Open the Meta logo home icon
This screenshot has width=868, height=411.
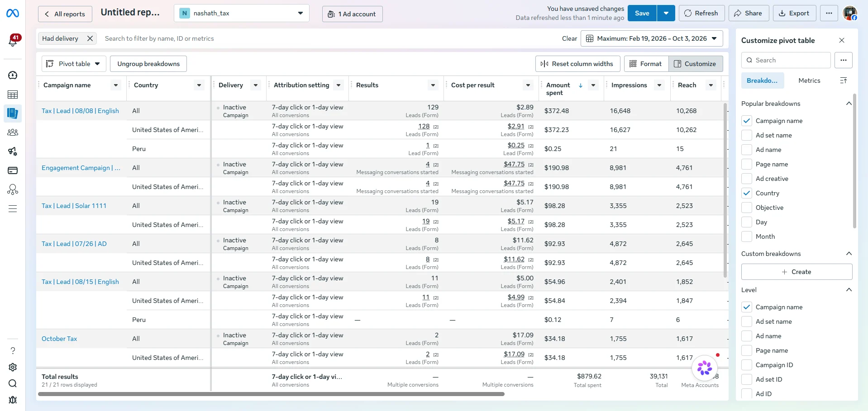13,14
